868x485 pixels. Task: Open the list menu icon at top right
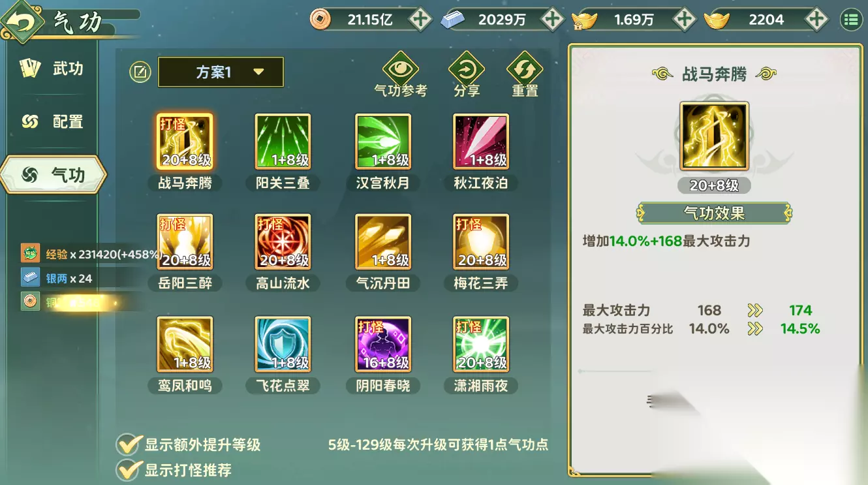point(850,20)
